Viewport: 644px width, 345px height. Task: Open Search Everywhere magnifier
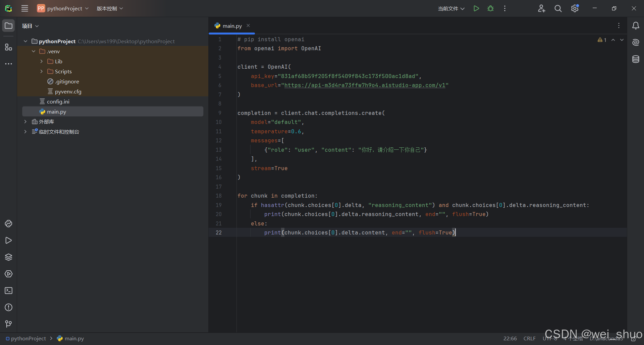point(558,8)
